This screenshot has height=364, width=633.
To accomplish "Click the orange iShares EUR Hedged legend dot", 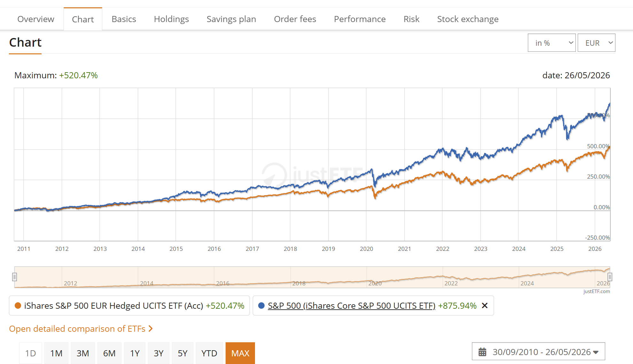I will [18, 306].
